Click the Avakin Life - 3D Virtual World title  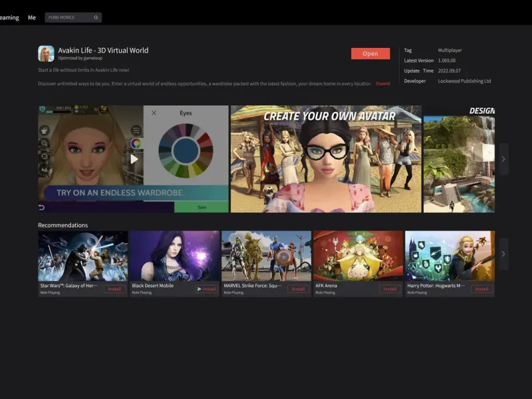click(x=103, y=51)
